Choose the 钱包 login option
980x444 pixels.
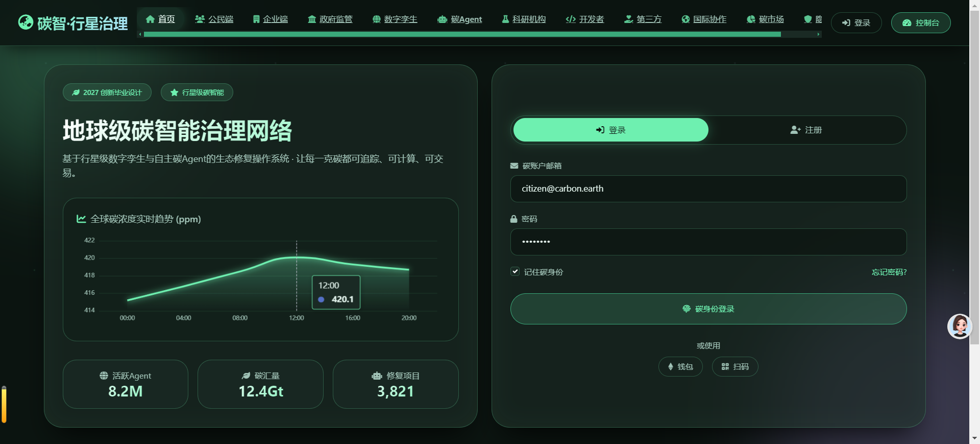click(x=680, y=366)
